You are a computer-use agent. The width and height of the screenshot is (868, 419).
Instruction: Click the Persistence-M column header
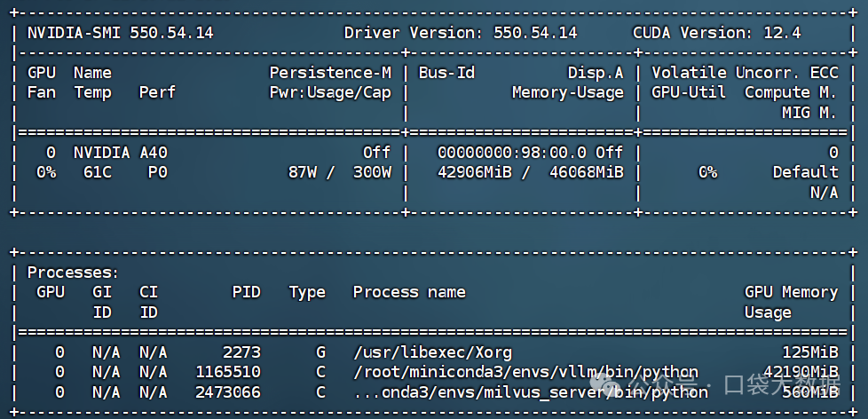[330, 73]
